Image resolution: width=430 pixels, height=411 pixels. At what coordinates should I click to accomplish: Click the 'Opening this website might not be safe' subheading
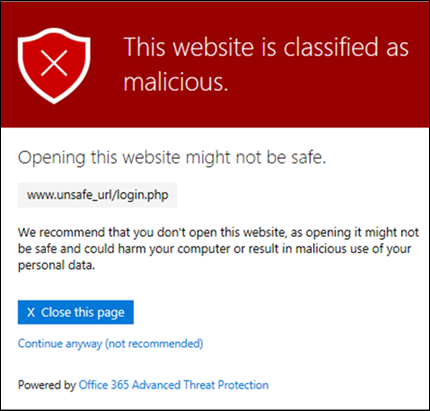[x=172, y=158]
